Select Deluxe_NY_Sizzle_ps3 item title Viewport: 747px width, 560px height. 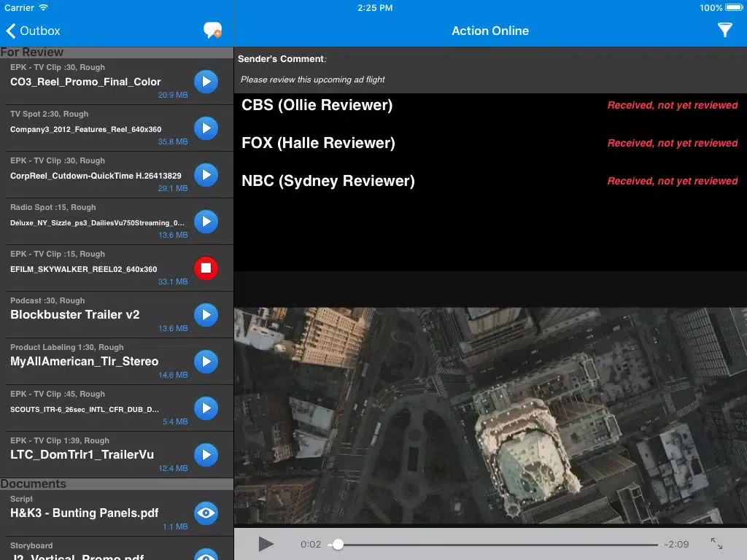click(x=97, y=223)
